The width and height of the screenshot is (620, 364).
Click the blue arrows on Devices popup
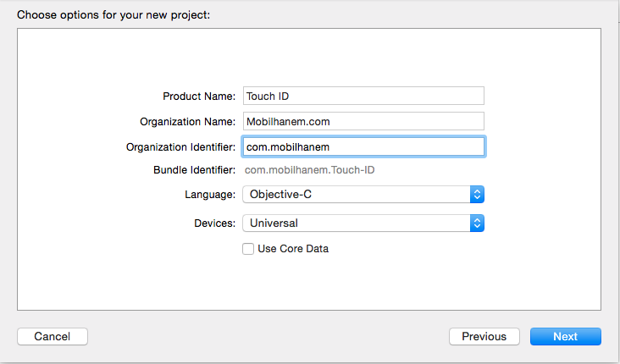pos(477,223)
